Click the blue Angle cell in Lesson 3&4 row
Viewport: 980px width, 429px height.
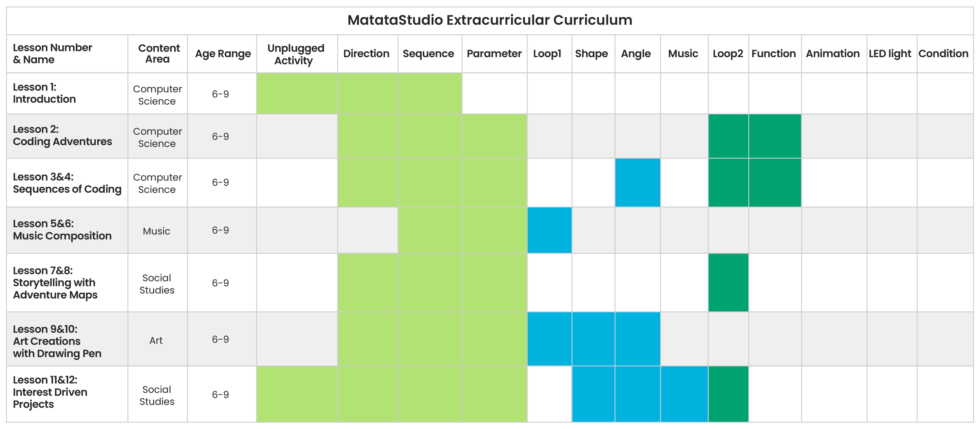coord(638,183)
